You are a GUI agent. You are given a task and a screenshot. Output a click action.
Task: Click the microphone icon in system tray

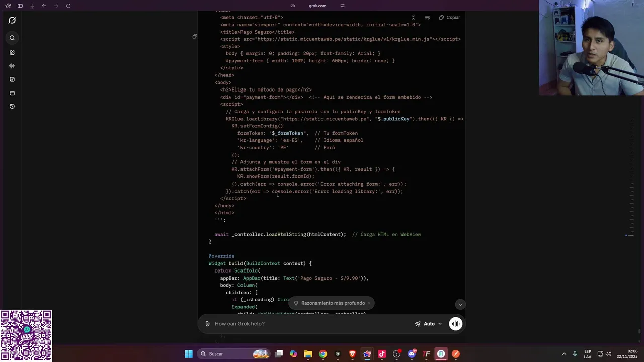point(575,354)
